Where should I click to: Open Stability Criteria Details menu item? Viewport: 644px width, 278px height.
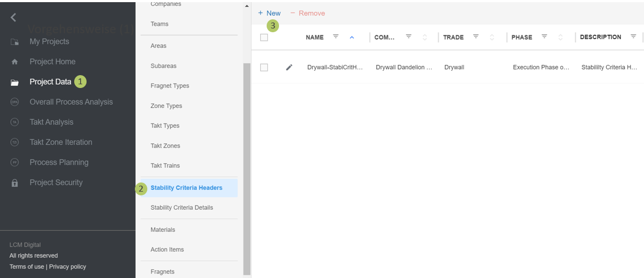point(182,208)
